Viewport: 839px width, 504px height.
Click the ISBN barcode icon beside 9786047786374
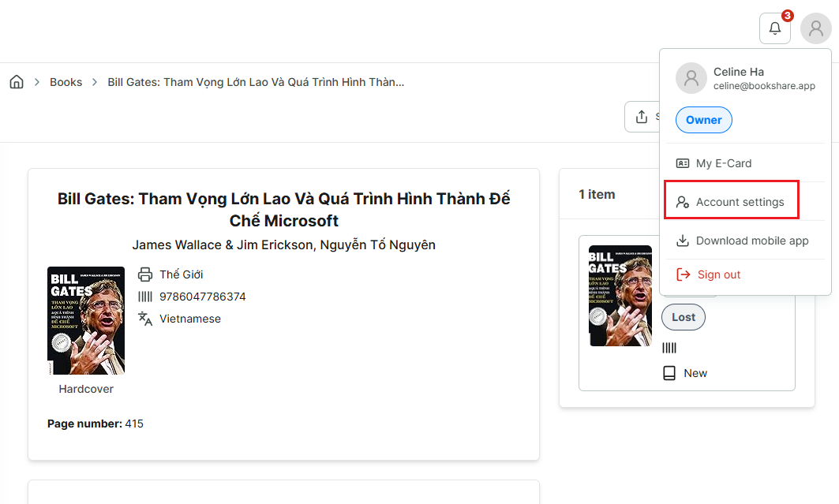click(145, 297)
